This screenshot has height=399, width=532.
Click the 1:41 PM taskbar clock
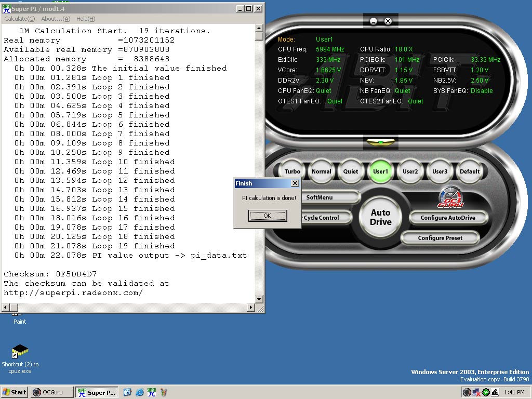[514, 392]
